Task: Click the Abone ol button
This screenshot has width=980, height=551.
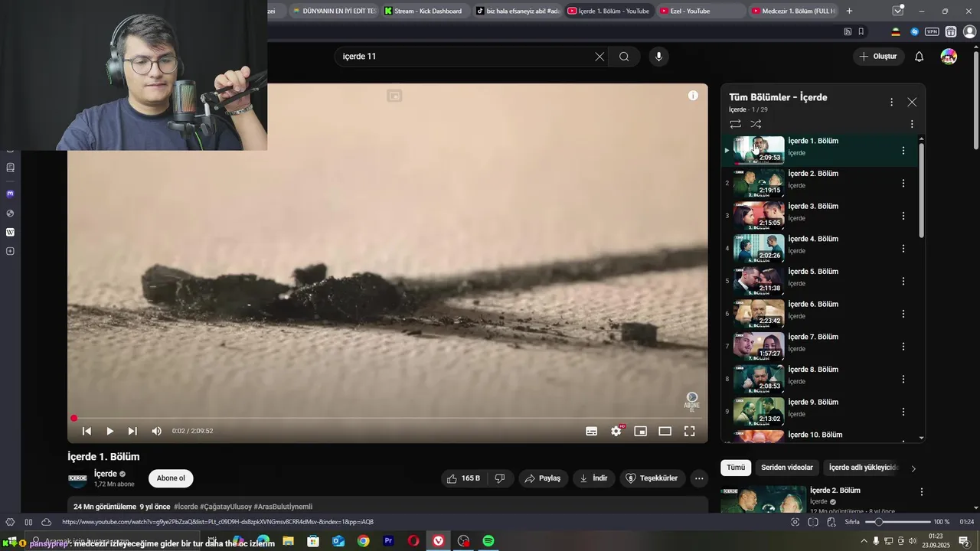Action: pos(171,478)
